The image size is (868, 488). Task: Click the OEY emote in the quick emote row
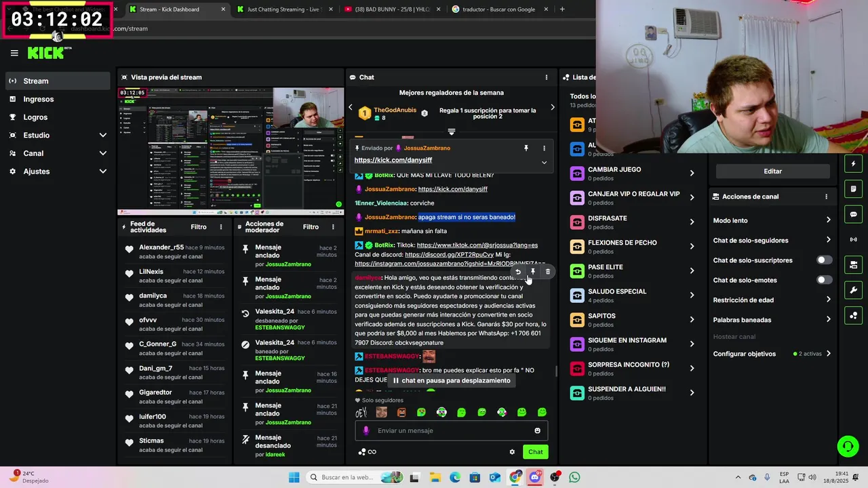(361, 412)
